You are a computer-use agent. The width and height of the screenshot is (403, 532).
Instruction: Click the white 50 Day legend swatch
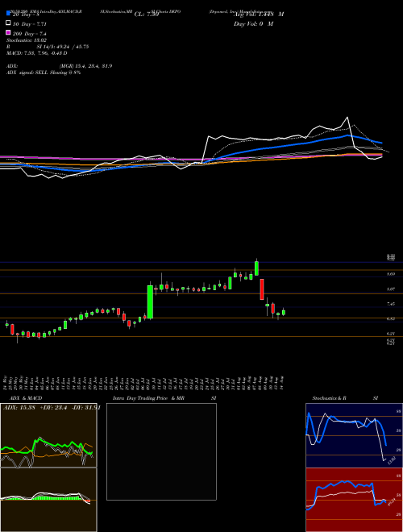[9, 23]
